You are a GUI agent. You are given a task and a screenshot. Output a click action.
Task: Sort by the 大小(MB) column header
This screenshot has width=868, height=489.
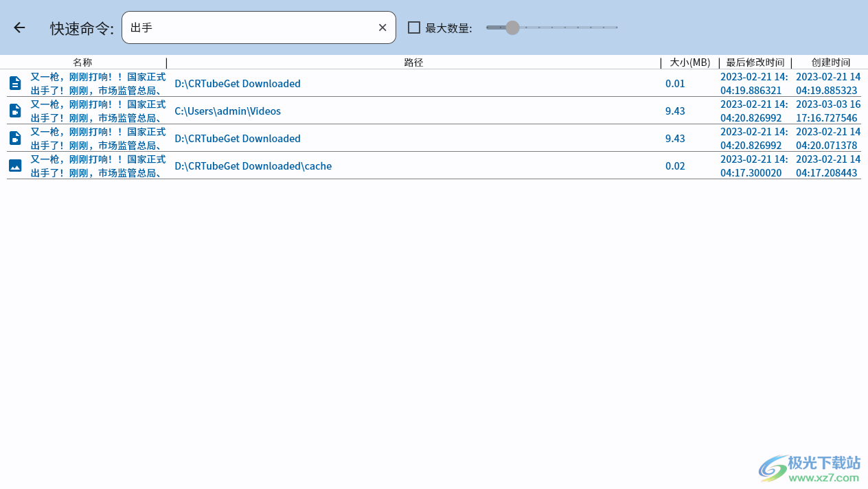coord(690,62)
